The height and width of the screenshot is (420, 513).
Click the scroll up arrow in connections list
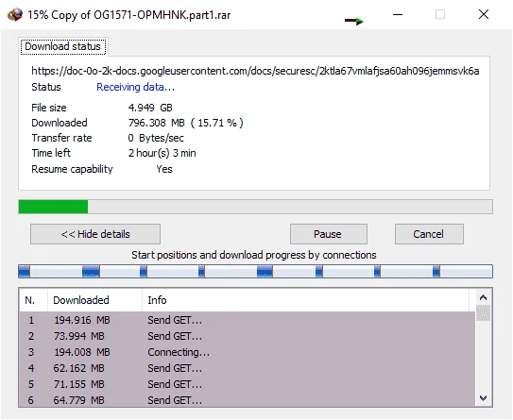[x=483, y=297]
